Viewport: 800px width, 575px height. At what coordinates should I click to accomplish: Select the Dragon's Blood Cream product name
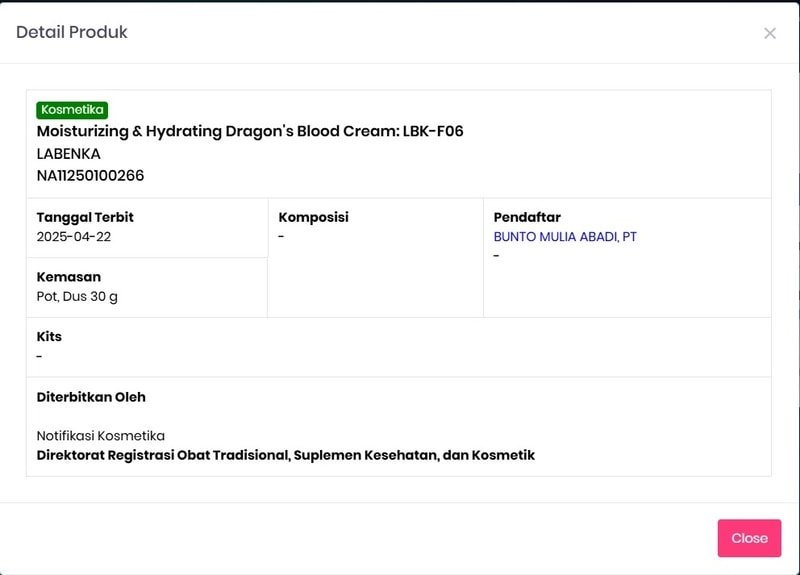click(250, 131)
